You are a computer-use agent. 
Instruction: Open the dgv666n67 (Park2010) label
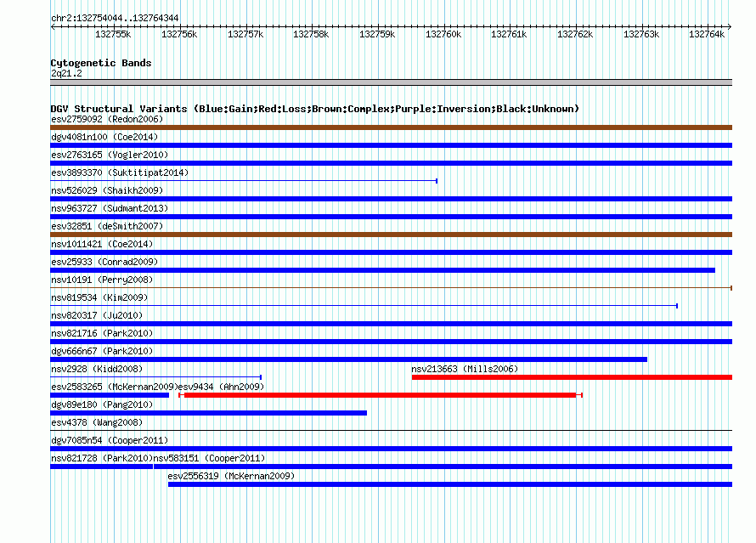pyautogui.click(x=102, y=351)
